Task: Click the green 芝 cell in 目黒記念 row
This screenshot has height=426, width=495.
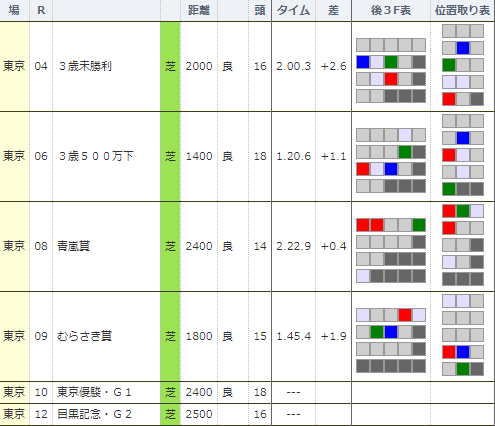Action: point(170,414)
